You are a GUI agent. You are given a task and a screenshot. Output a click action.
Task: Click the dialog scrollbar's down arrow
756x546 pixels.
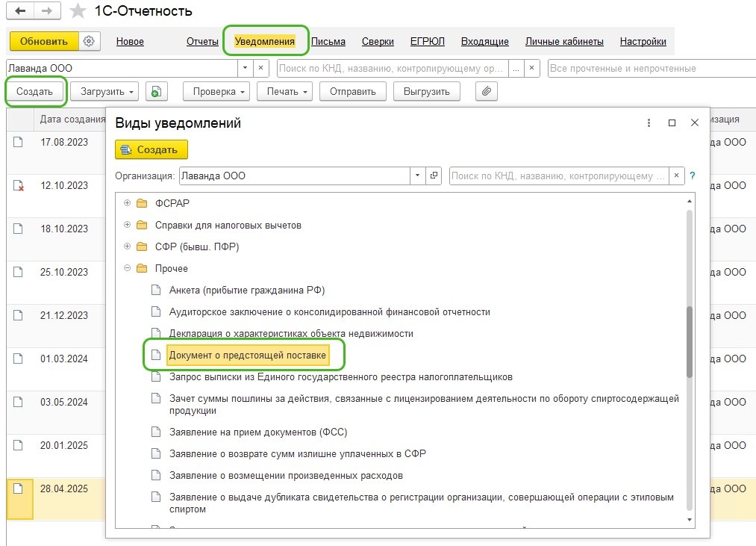[x=690, y=519]
